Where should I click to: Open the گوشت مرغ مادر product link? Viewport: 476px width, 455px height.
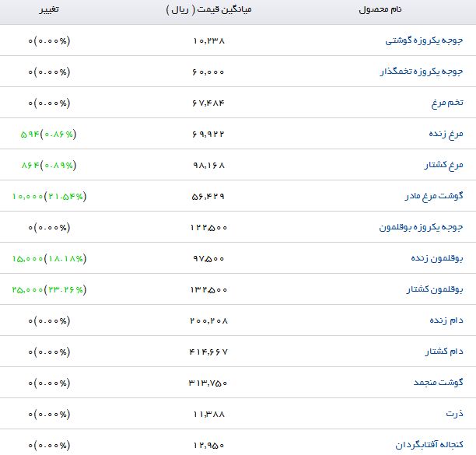434,196
